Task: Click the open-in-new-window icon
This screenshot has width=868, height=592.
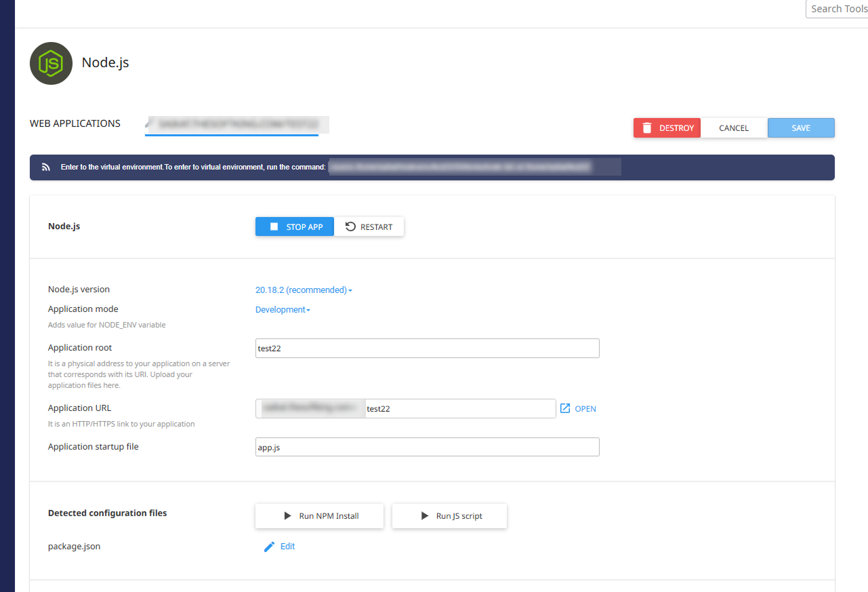Action: click(x=565, y=408)
